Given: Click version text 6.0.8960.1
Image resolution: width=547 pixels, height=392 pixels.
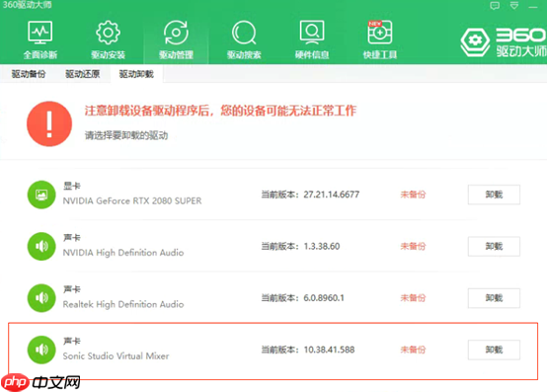Looking at the screenshot, I should tap(324, 298).
